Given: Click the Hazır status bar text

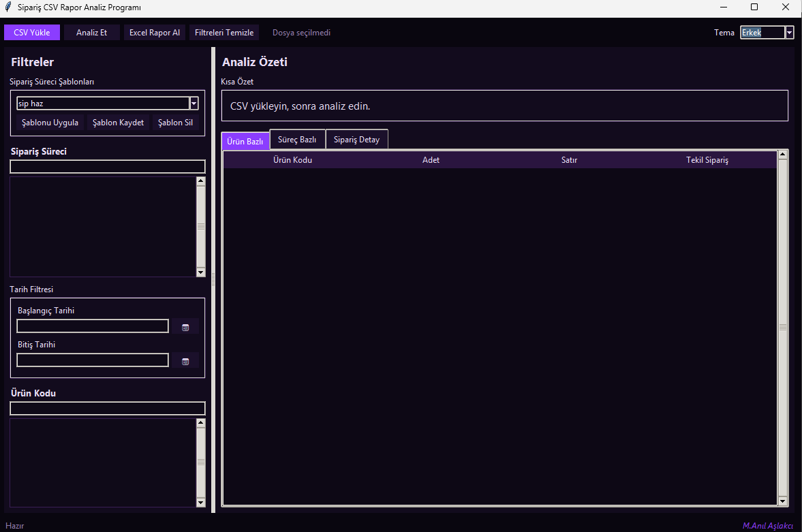Looking at the screenshot, I should point(15,525).
